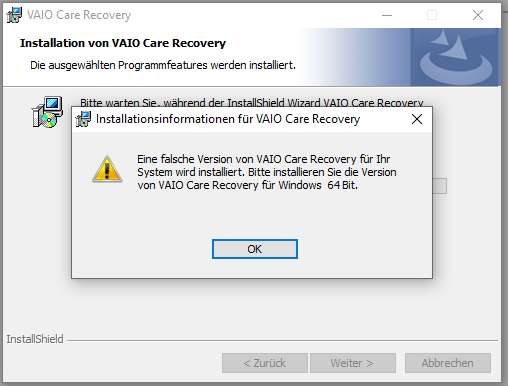Click the VAIO Care Recovery window title icon

(x=14, y=15)
